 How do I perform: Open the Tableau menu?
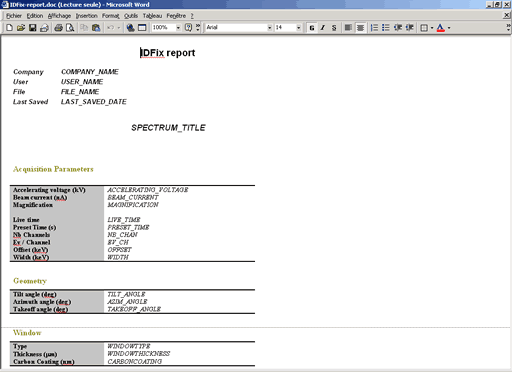[152, 16]
